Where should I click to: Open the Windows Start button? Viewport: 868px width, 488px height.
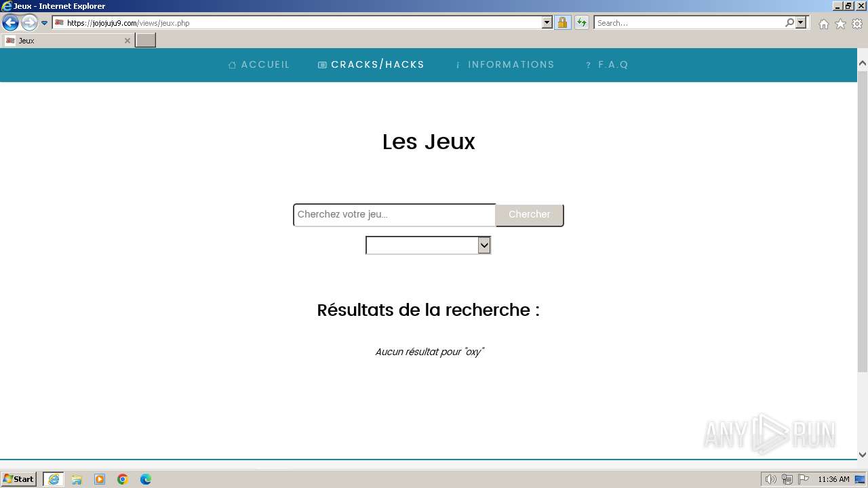click(x=19, y=479)
